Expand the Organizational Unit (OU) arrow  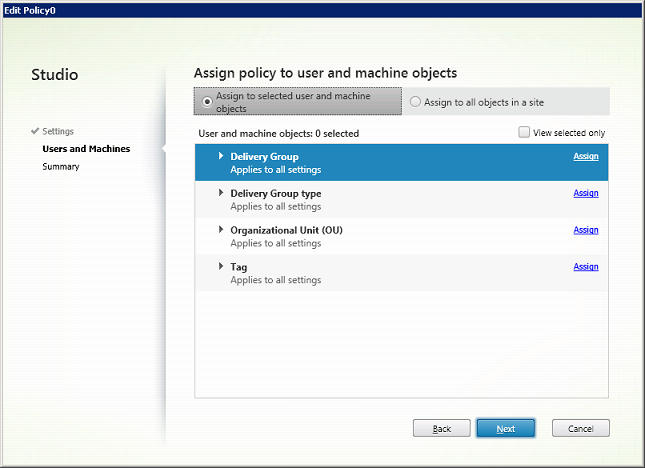point(221,230)
